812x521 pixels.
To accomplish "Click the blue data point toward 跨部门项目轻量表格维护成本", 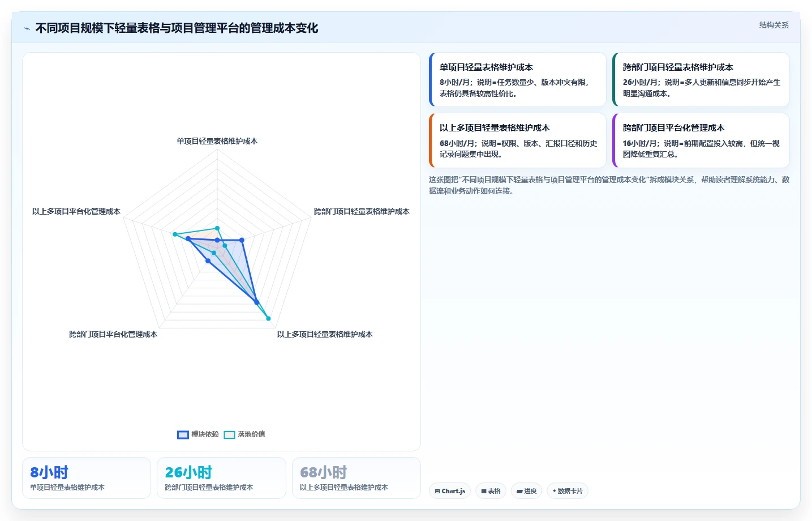I will tap(242, 241).
